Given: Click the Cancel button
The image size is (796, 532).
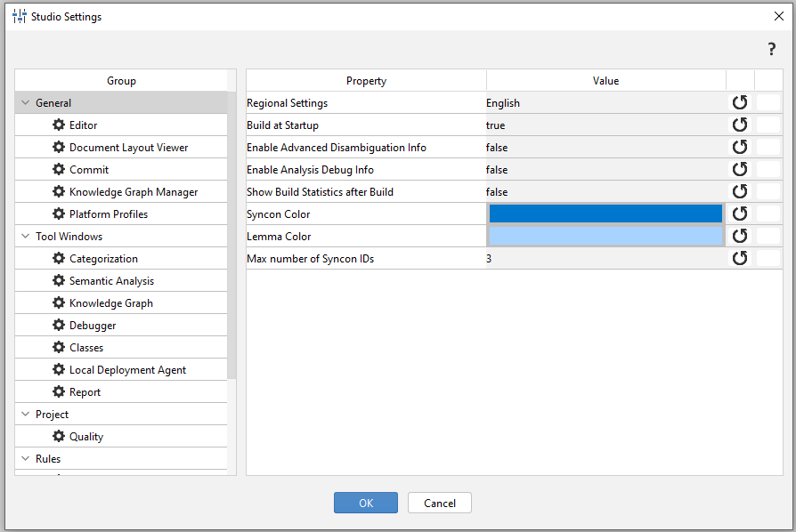Looking at the screenshot, I should [439, 503].
